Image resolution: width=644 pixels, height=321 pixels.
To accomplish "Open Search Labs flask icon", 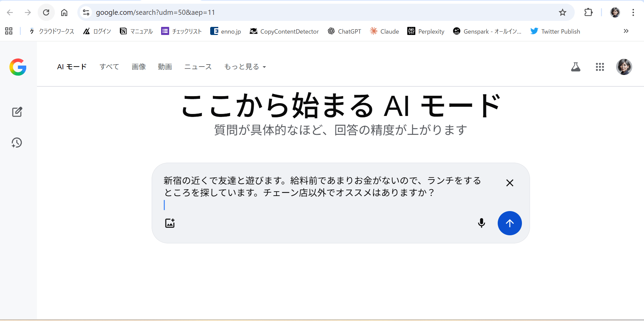I will pyautogui.click(x=575, y=67).
